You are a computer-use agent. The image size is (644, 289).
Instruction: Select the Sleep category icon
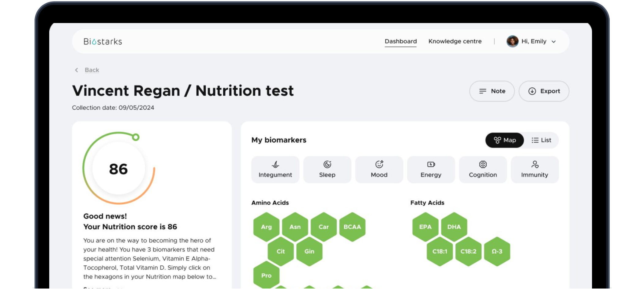click(327, 165)
